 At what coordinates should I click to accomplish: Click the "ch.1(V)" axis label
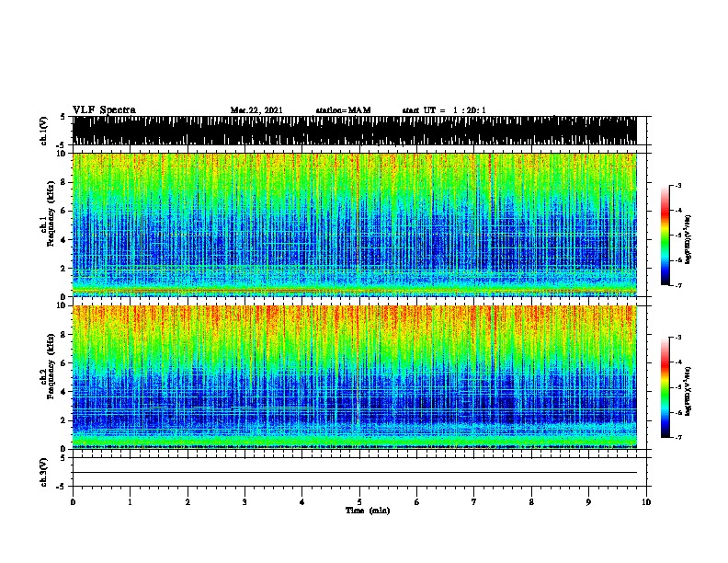pos(44,131)
